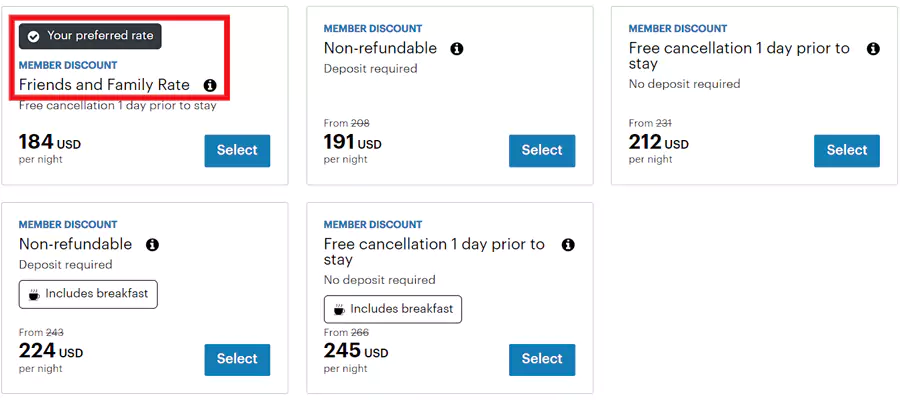Select the 212 USD free cancellation rate

(x=846, y=150)
